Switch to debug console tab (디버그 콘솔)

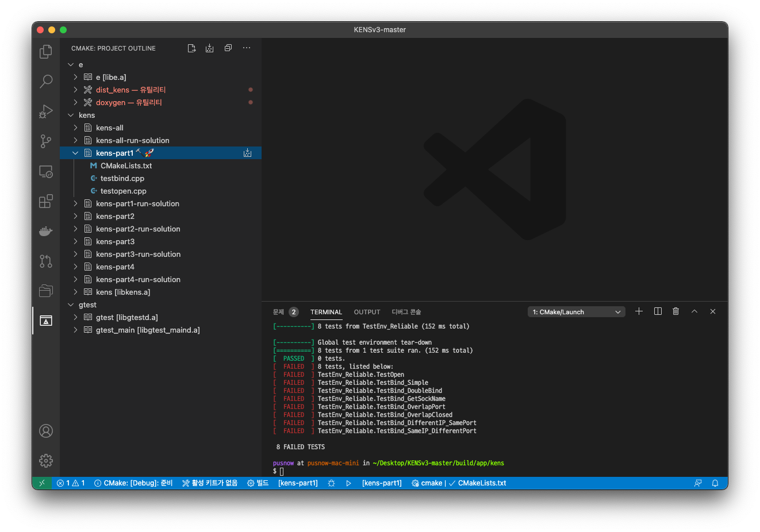(x=406, y=312)
